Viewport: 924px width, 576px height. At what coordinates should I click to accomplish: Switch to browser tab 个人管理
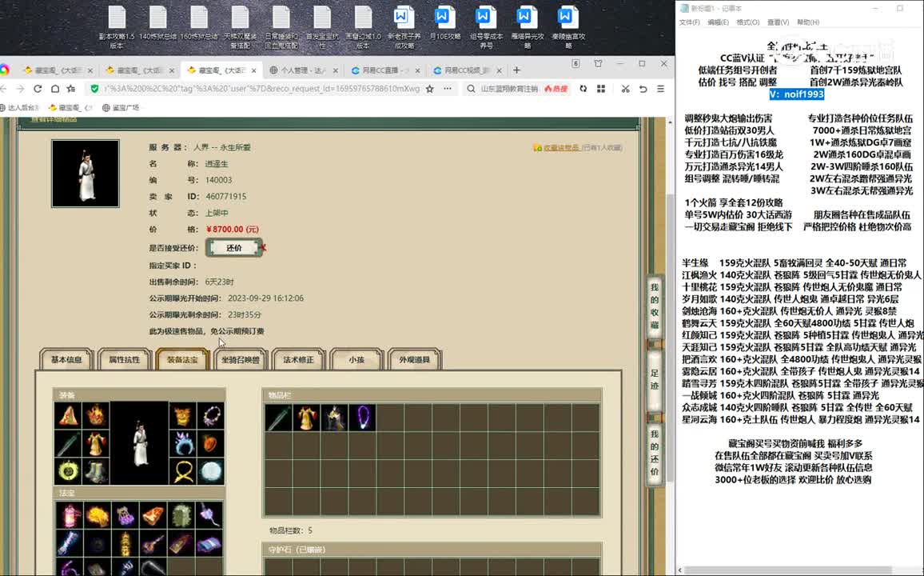[x=303, y=70]
